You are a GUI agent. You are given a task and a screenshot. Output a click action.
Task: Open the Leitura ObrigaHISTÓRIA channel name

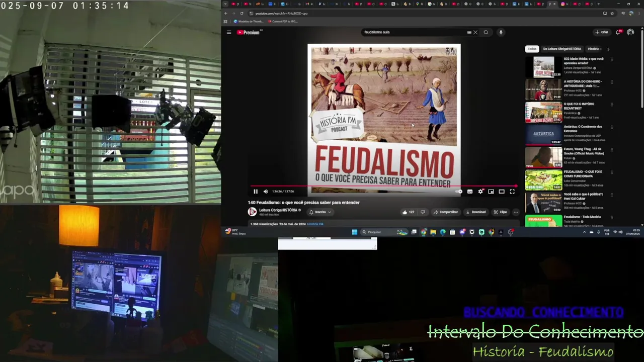[x=278, y=210]
